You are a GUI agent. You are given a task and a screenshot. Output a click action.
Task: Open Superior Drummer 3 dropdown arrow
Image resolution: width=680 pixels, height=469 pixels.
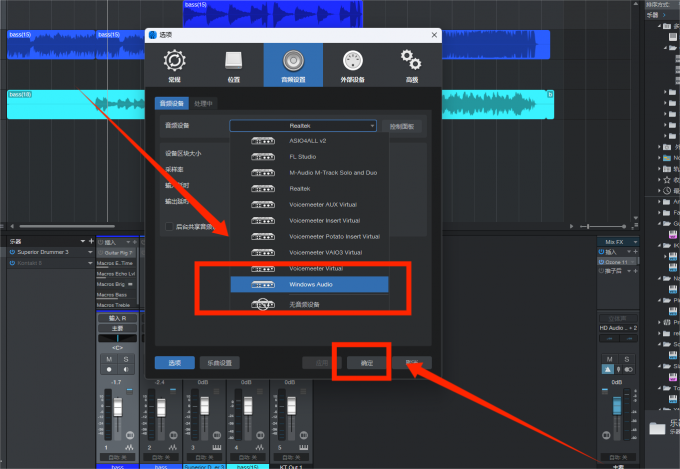90,252
